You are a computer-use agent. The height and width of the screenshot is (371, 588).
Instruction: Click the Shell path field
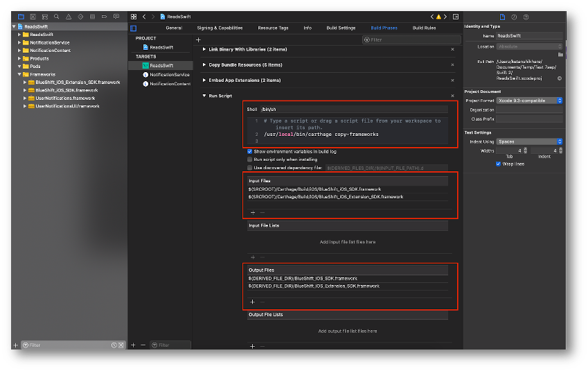click(x=354, y=110)
